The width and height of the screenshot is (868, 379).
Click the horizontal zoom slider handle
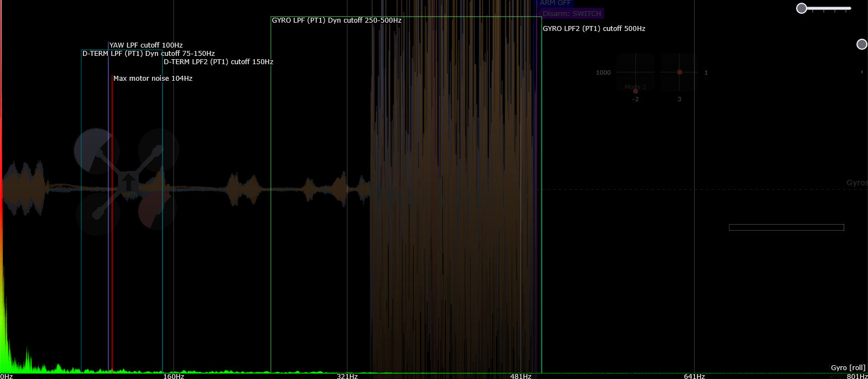(x=802, y=8)
